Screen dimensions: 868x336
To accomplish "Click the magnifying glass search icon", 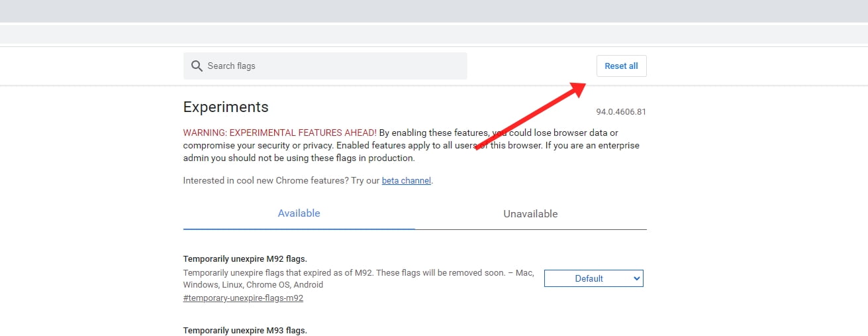I will pyautogui.click(x=196, y=66).
